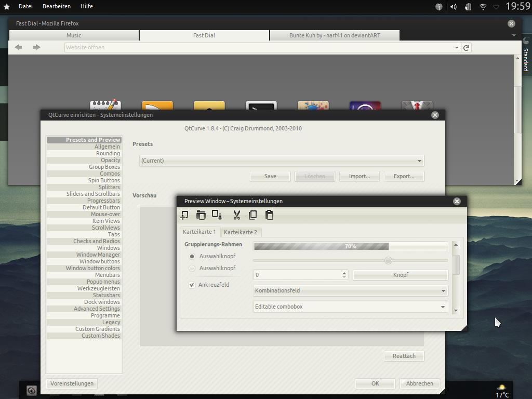Click the wifi network tray icon
The image size is (532, 399).
(x=483, y=7)
